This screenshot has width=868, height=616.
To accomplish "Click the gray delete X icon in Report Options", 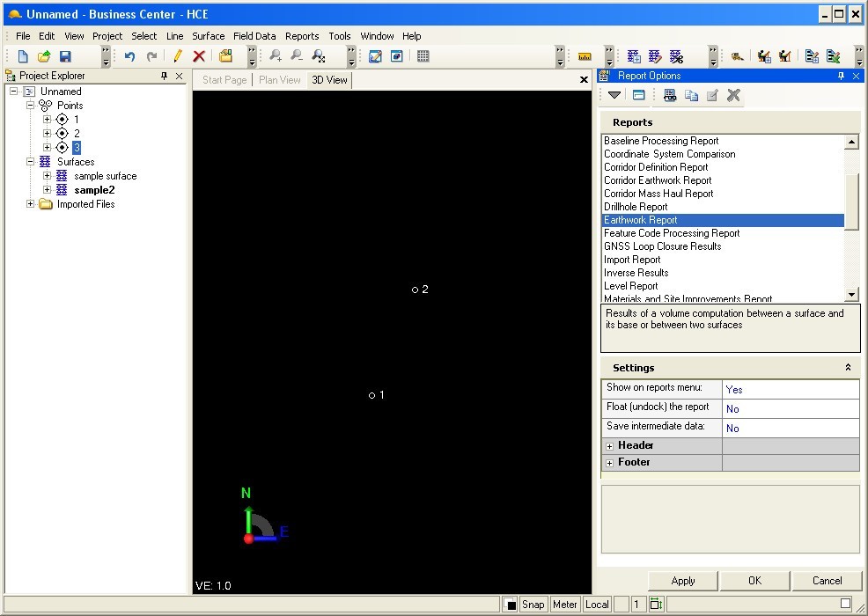I will (733, 95).
